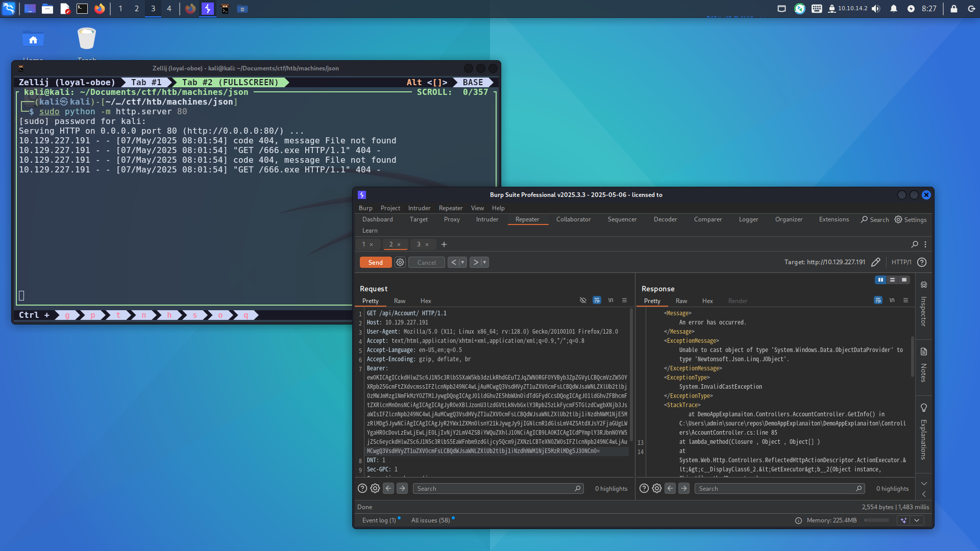This screenshot has width=980, height=551.
Task: Open Repeater send settings gear
Action: 400,262
